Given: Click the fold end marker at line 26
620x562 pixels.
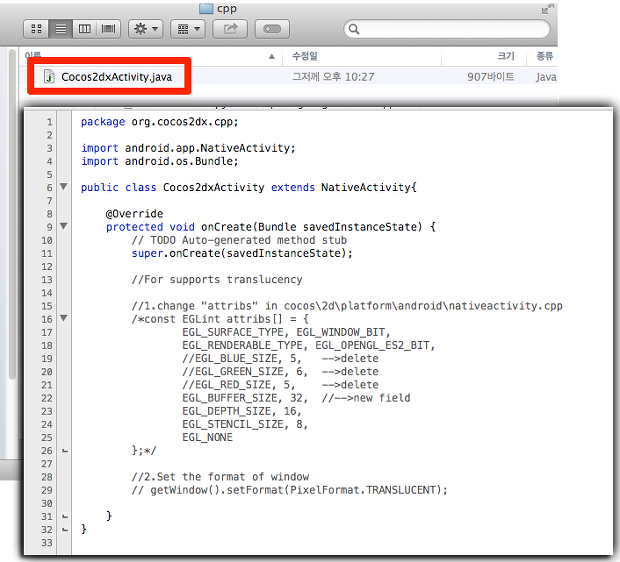Looking at the screenshot, I should coord(65,450).
